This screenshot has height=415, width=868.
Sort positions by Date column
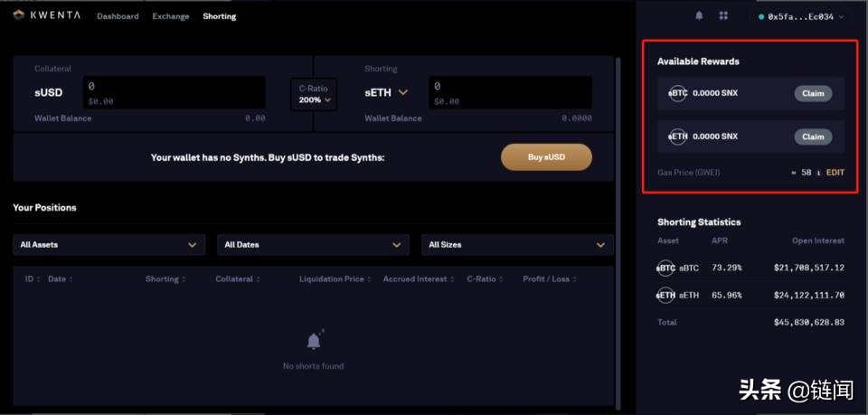point(61,278)
